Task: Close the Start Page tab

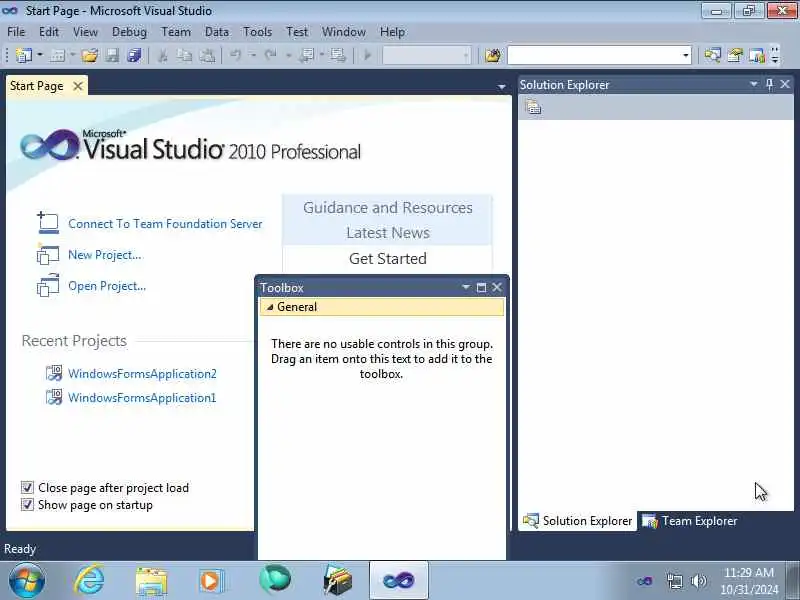Action: (78, 86)
